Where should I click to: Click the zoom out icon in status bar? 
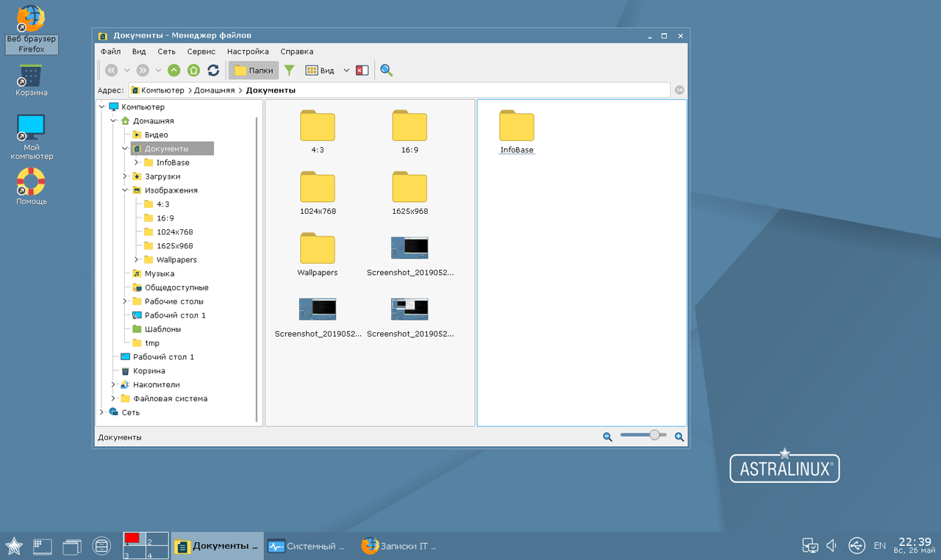[607, 437]
